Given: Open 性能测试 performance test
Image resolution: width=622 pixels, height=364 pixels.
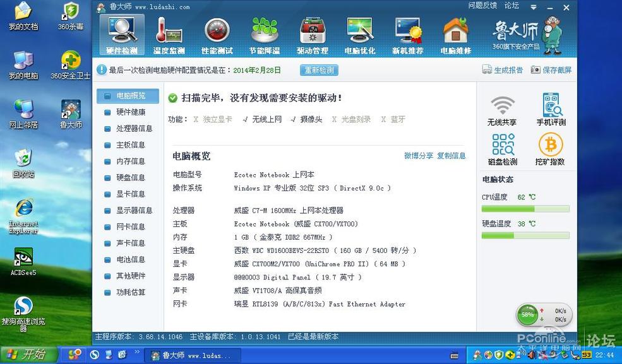Looking at the screenshot, I should 217,35.
